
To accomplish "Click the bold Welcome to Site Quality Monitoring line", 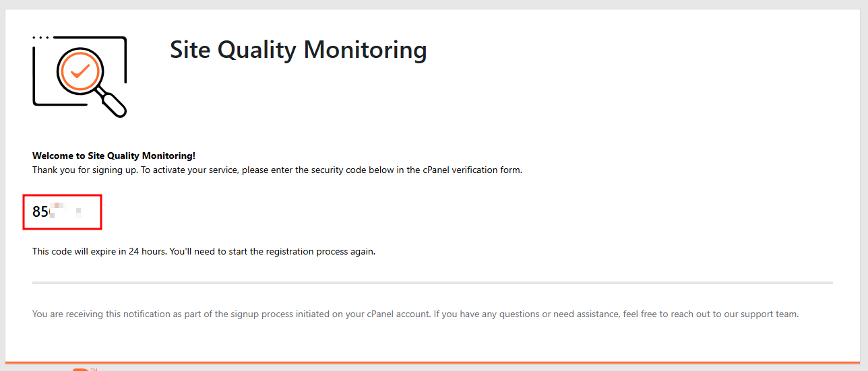I will [x=114, y=156].
